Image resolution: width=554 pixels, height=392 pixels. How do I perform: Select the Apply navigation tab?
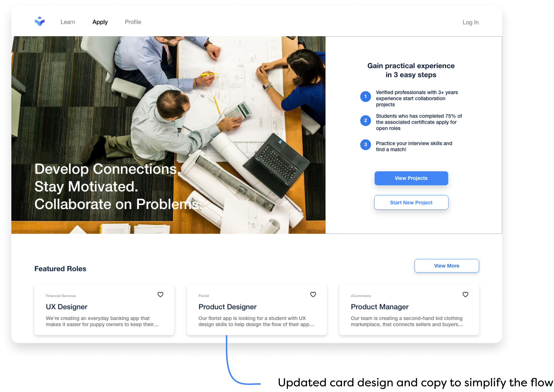pyautogui.click(x=100, y=22)
